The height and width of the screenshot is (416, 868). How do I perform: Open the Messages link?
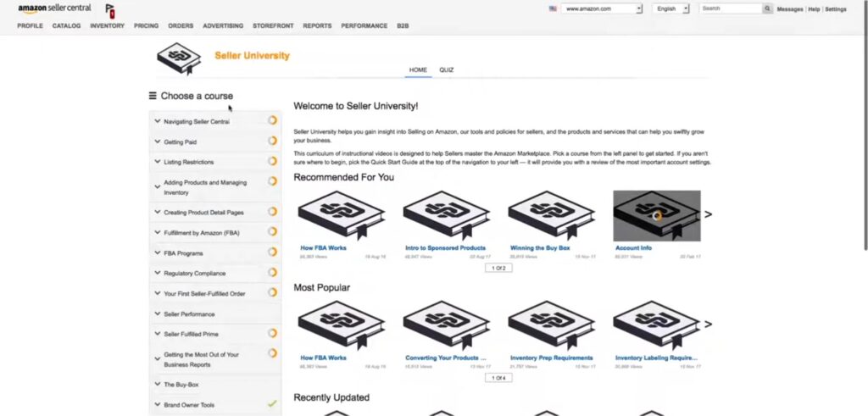tap(790, 9)
